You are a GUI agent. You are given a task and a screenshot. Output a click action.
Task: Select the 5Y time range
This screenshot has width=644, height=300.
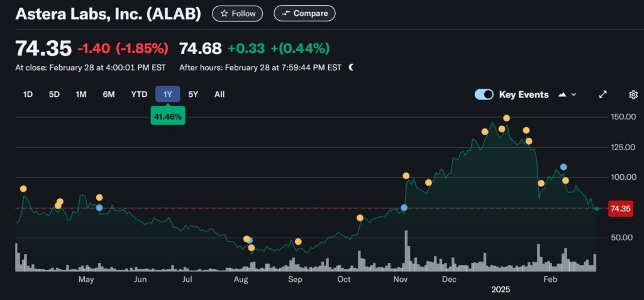[x=193, y=94]
